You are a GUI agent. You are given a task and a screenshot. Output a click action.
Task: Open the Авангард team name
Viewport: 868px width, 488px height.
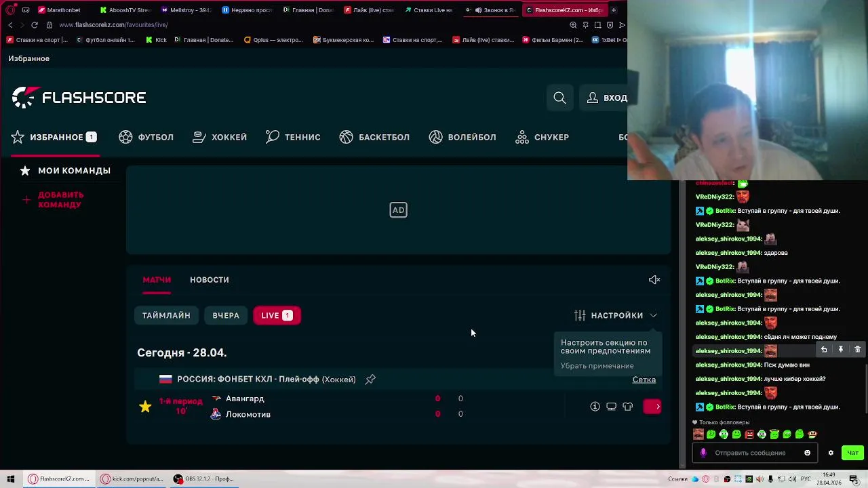pos(245,399)
